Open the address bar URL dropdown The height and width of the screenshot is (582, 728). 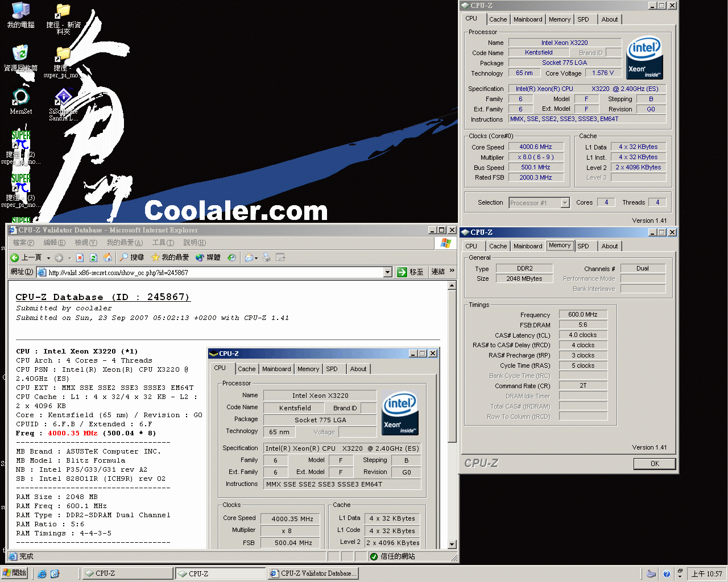pyautogui.click(x=388, y=272)
